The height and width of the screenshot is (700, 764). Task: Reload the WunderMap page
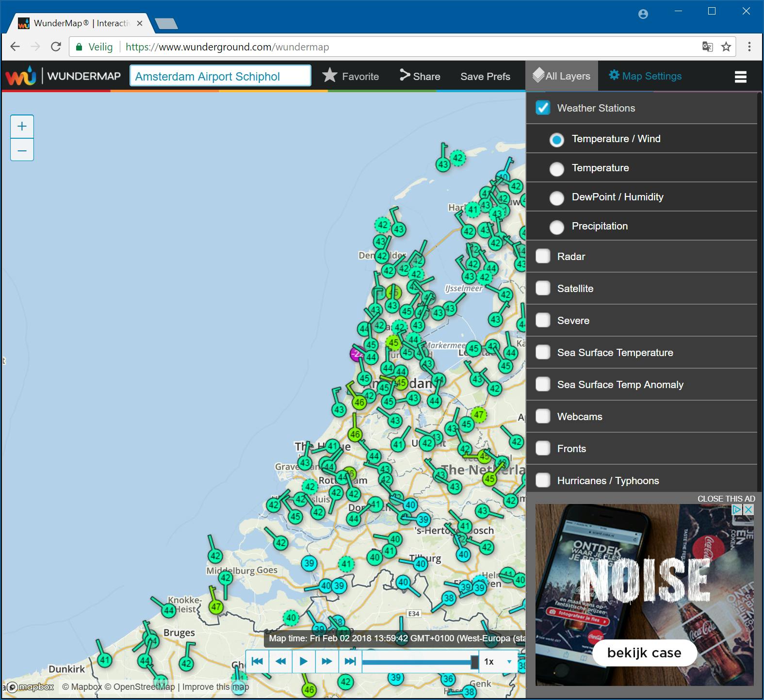56,47
